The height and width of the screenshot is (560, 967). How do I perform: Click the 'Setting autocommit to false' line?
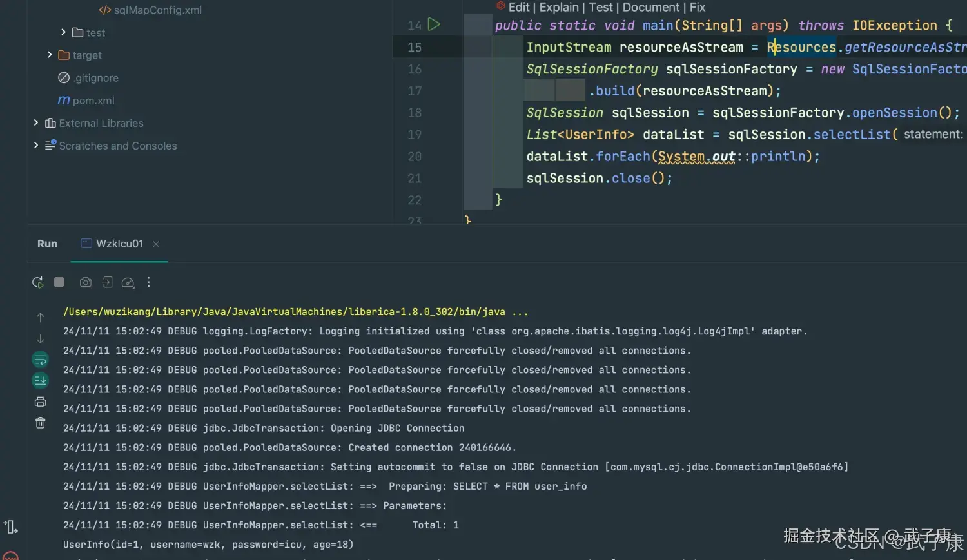click(x=456, y=467)
